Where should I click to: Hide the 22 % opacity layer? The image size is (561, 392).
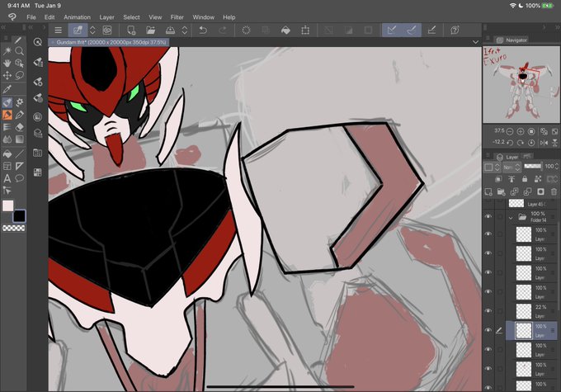click(x=488, y=311)
